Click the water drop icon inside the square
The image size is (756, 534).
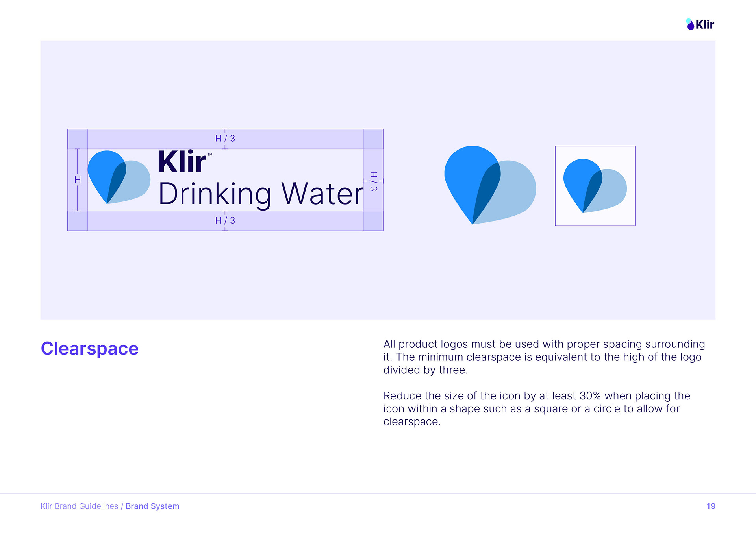(595, 186)
